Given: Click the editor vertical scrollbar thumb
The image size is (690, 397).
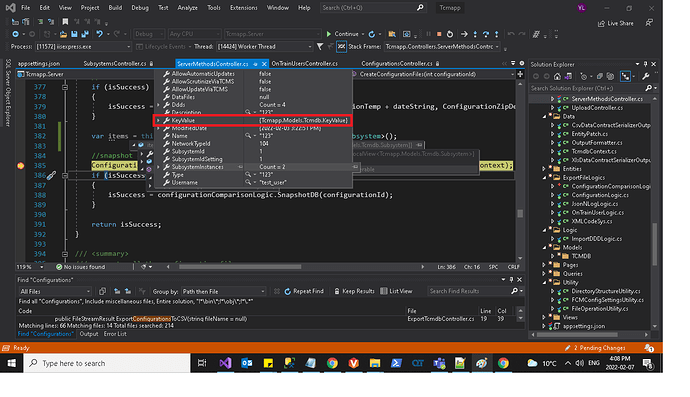Looking at the screenshot, I should (520, 213).
